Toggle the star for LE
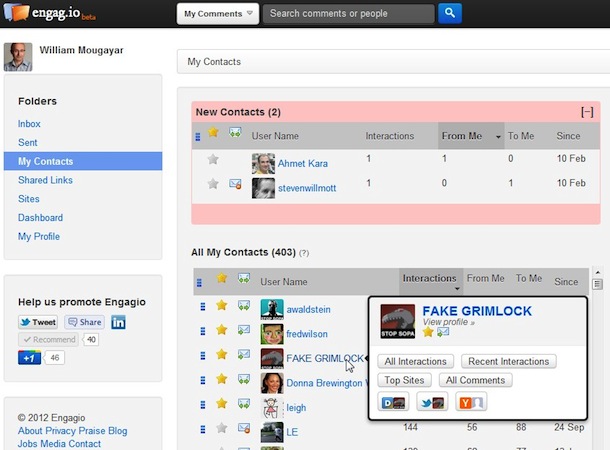 [222, 428]
